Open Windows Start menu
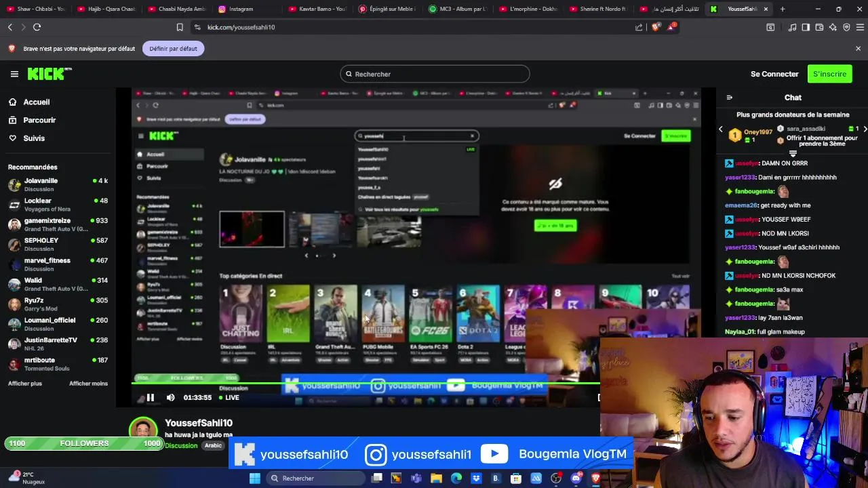 click(255, 479)
